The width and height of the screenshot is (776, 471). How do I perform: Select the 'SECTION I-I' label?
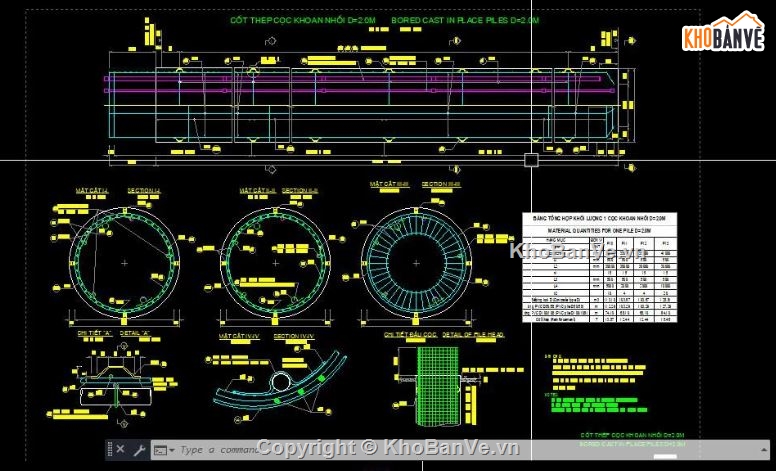(144, 190)
